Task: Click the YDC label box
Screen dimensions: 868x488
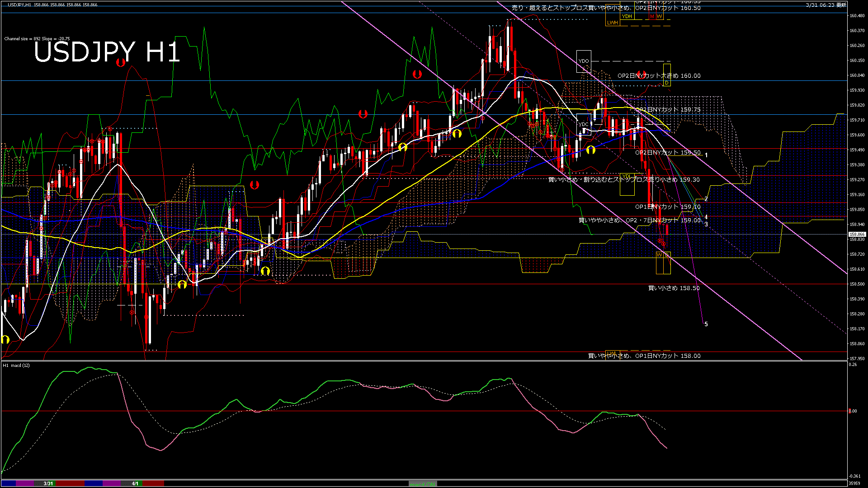Action: (584, 124)
